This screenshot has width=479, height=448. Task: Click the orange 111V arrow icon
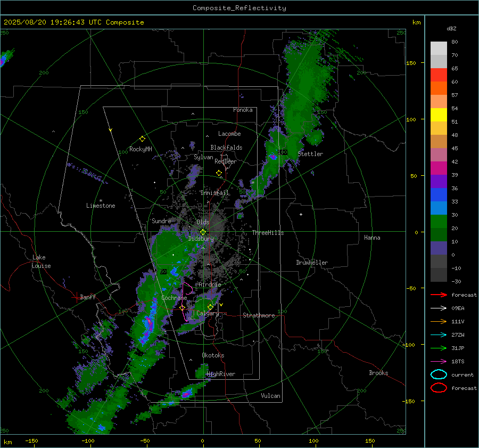[439, 321]
